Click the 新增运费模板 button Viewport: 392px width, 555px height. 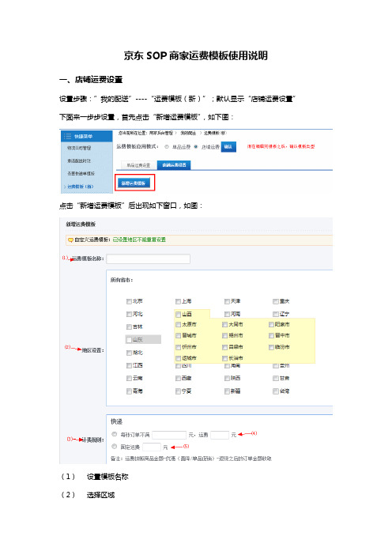[x=134, y=183]
